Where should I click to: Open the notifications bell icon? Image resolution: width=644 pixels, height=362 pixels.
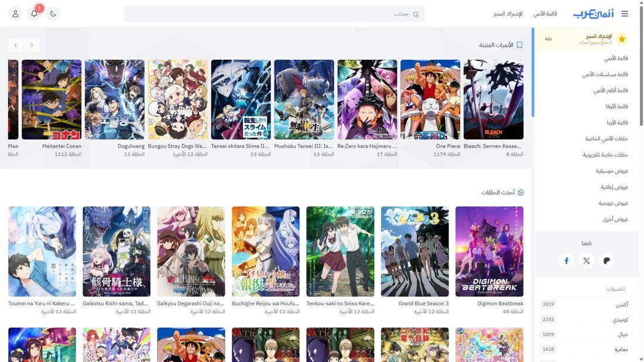[x=34, y=13]
